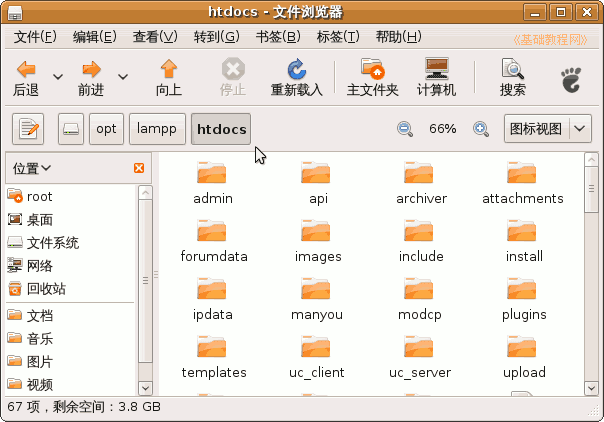Click the sidebar scrollbar thumb
604x422 pixels.
pos(145,281)
